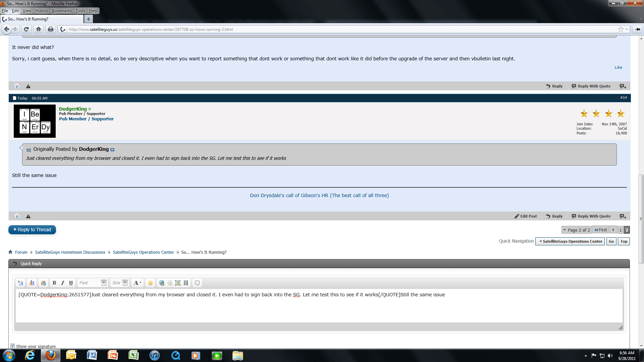
Task: Click the insert video icon
Action: [186, 283]
